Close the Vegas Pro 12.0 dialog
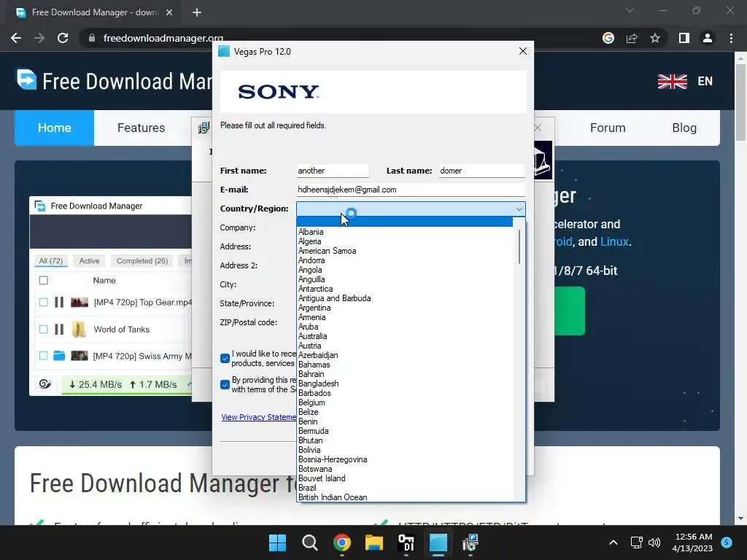Screen dimensions: 747x560 pyautogui.click(x=522, y=52)
